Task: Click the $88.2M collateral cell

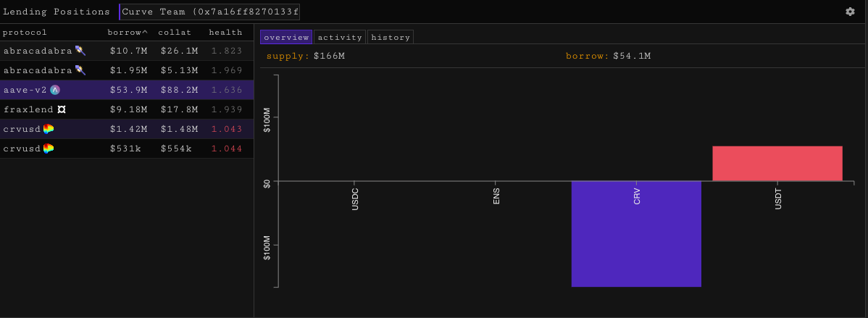Action: pos(180,90)
